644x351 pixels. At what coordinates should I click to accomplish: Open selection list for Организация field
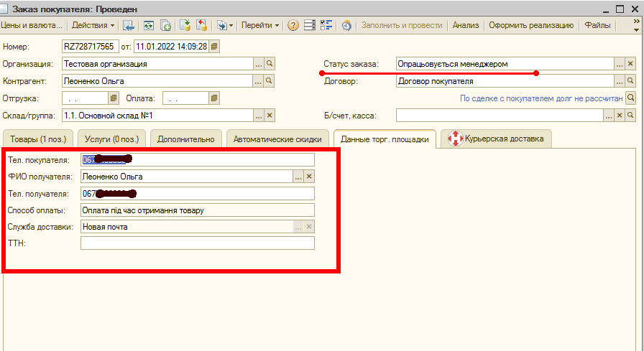pyautogui.click(x=258, y=64)
